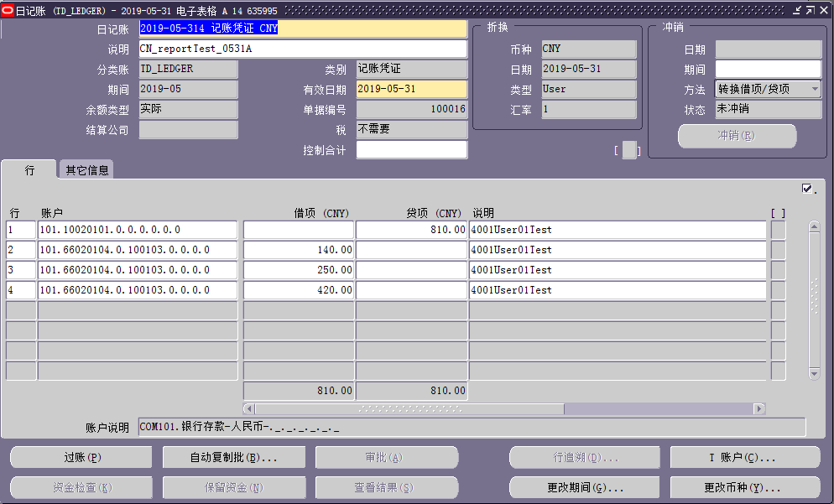Click inside the 控制合计 input field

click(x=412, y=149)
